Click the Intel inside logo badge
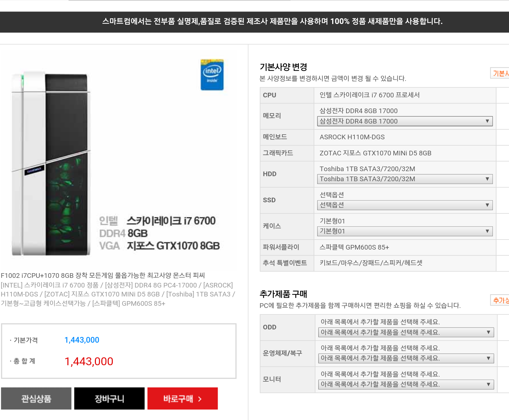Viewport: 509px width, 420px height. point(212,74)
